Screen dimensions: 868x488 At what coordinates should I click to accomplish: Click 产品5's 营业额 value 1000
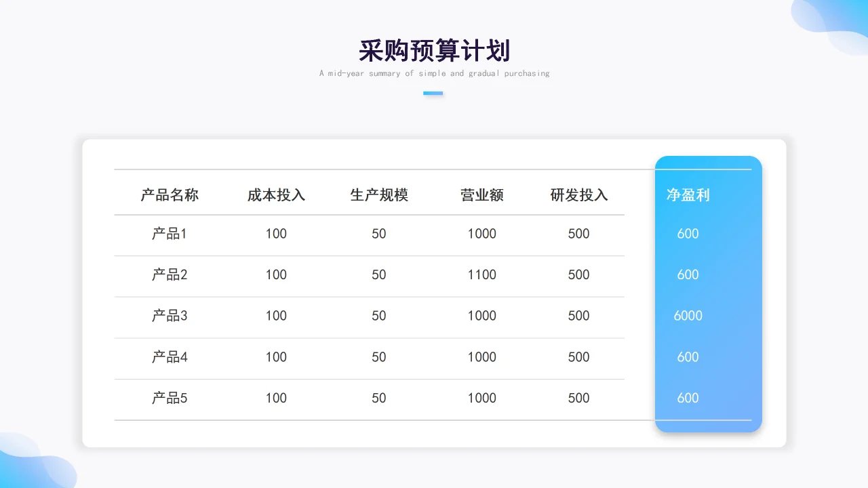click(x=482, y=398)
